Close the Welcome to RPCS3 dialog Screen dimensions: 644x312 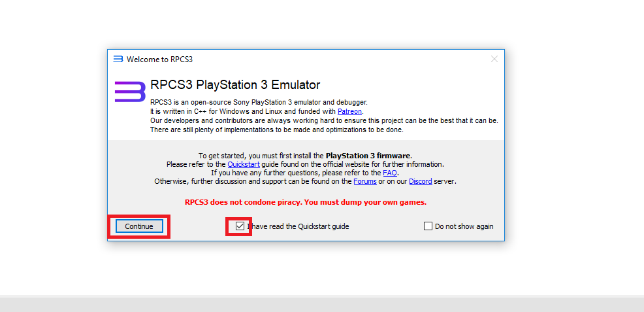[x=494, y=59]
